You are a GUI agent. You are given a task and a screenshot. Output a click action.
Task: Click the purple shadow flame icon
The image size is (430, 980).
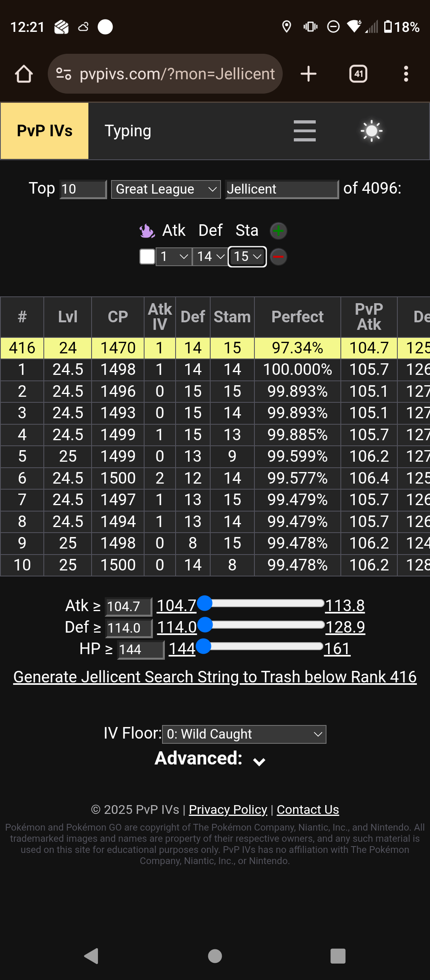click(147, 231)
